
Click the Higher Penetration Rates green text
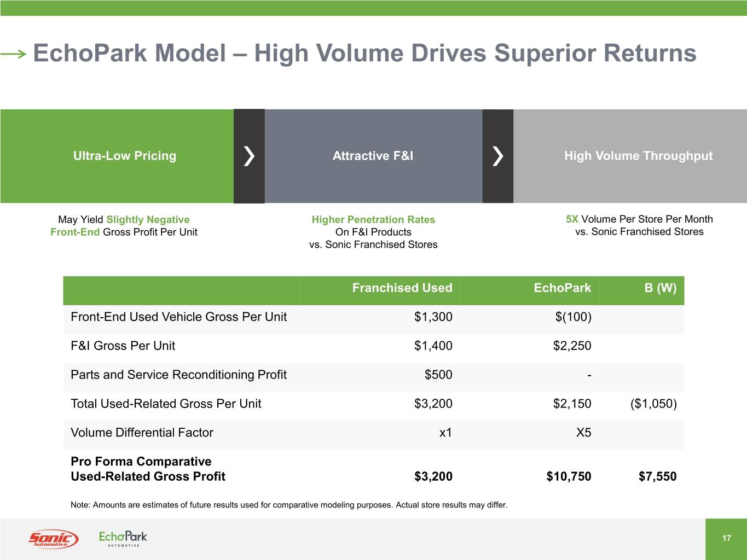pos(373,220)
